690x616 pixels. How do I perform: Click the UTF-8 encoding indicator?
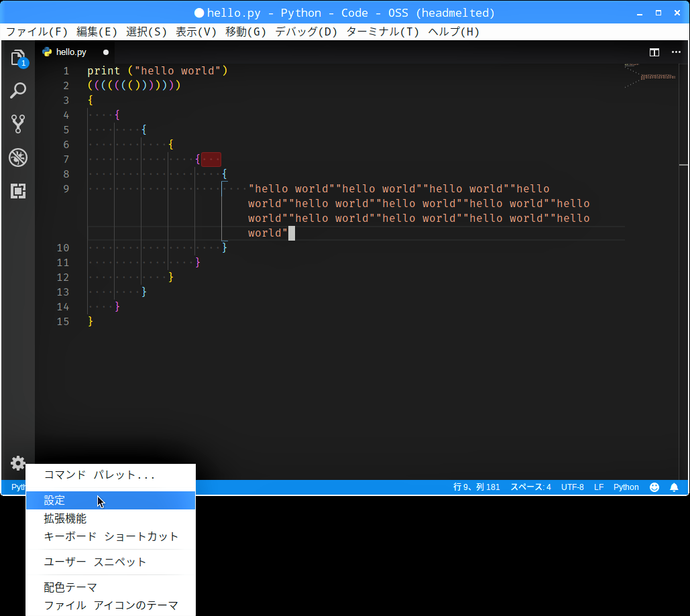[573, 487]
